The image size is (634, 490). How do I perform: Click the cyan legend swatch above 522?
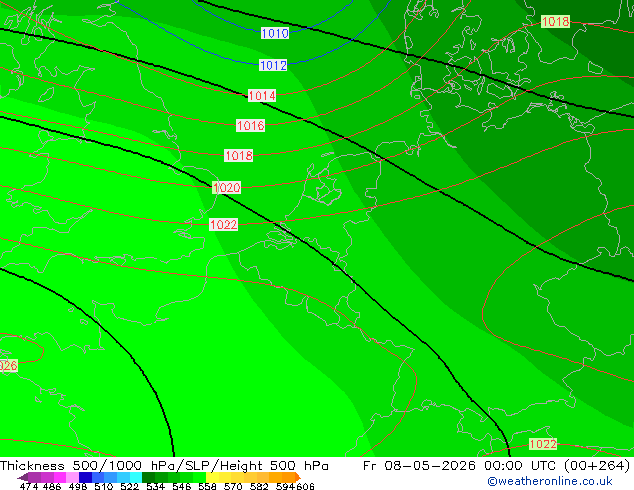(136, 477)
